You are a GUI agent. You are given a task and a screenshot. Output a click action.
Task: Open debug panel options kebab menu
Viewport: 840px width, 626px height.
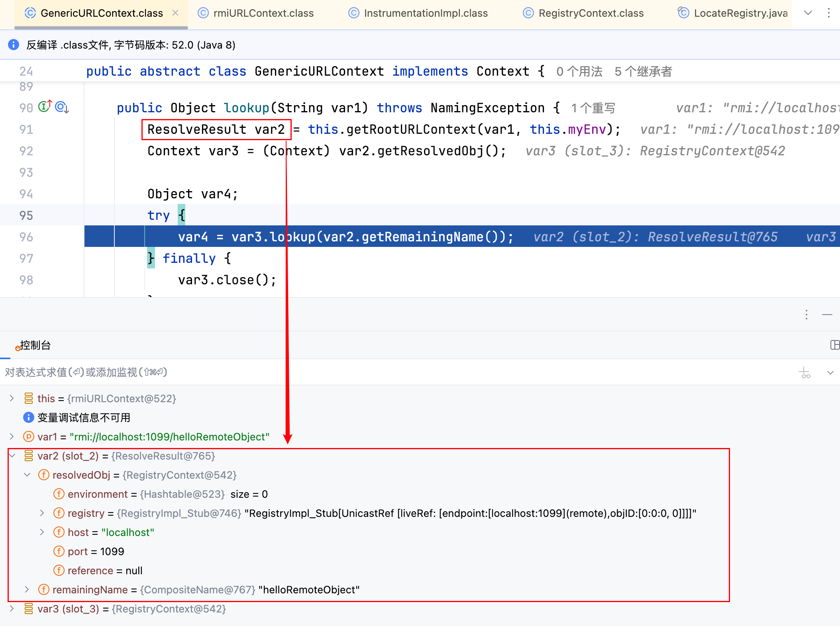pos(806,315)
